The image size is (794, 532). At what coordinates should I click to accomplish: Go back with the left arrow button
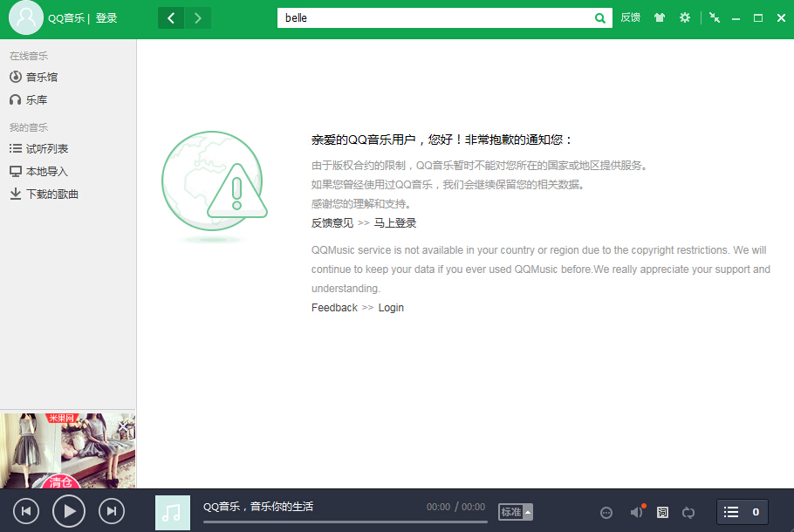pyautogui.click(x=171, y=18)
